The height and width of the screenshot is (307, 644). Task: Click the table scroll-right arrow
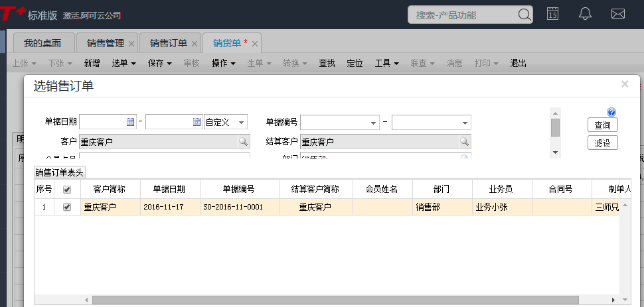(x=613, y=300)
